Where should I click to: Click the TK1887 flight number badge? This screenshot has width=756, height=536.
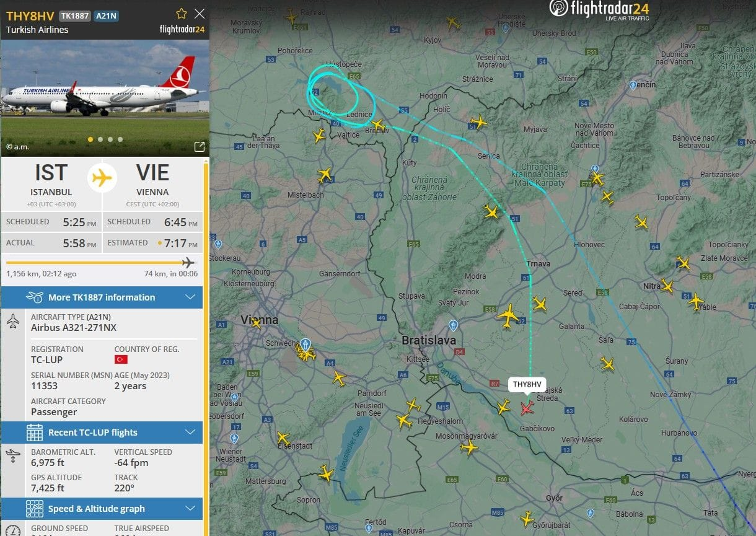tap(74, 16)
